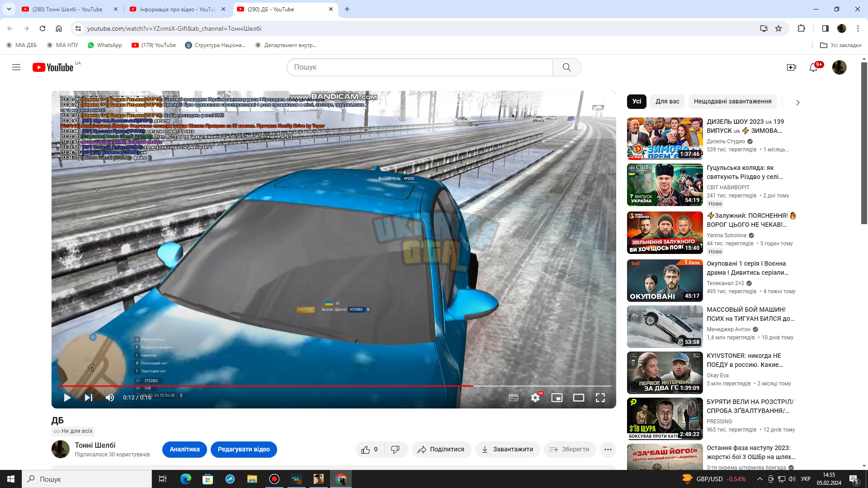Skip to the next video
868x488 pixels.
89,398
